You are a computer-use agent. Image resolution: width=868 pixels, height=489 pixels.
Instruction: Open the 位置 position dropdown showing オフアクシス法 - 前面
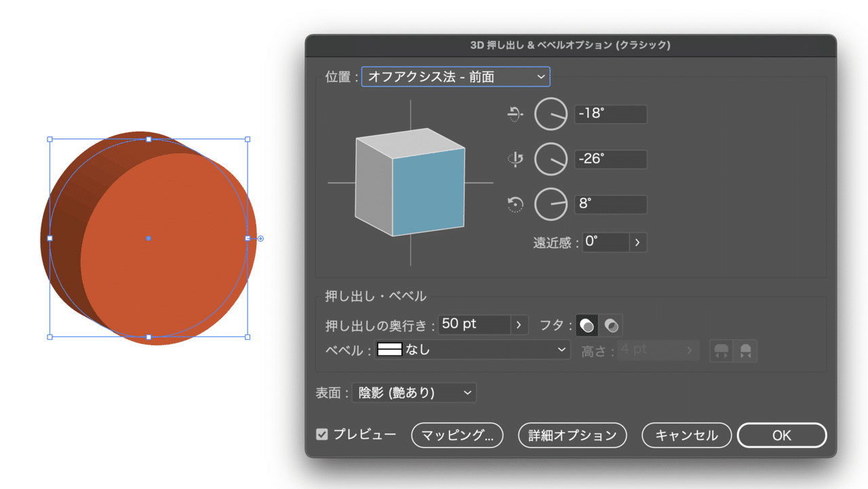coord(455,77)
